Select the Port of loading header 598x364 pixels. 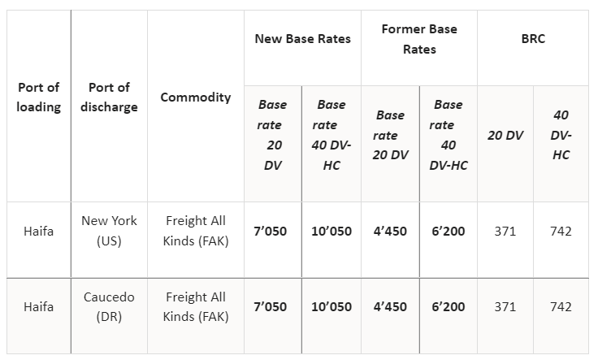pos(38,97)
